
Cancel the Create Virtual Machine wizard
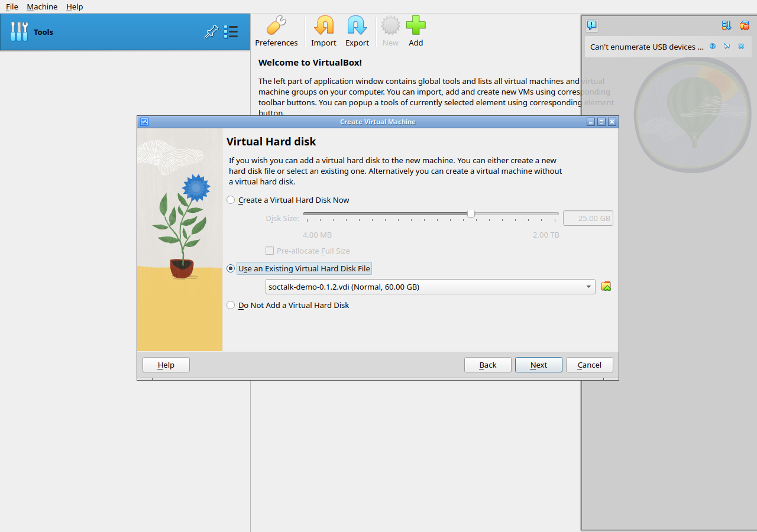pos(590,365)
